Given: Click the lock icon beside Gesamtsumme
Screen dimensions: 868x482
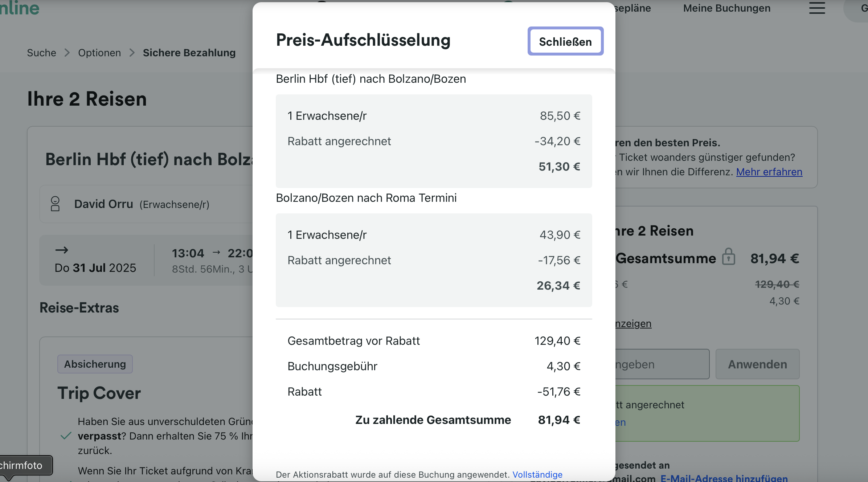Looking at the screenshot, I should (728, 257).
